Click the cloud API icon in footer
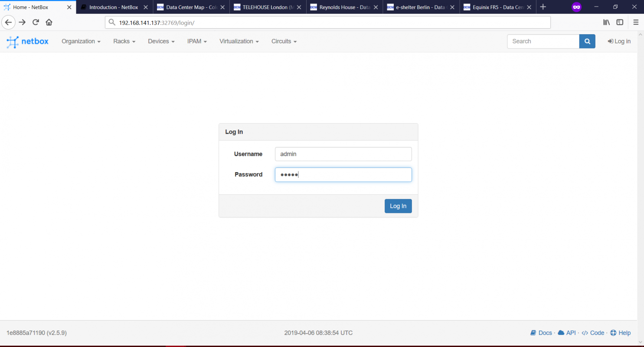Viewport: 644px width, 347px height. [562, 333]
